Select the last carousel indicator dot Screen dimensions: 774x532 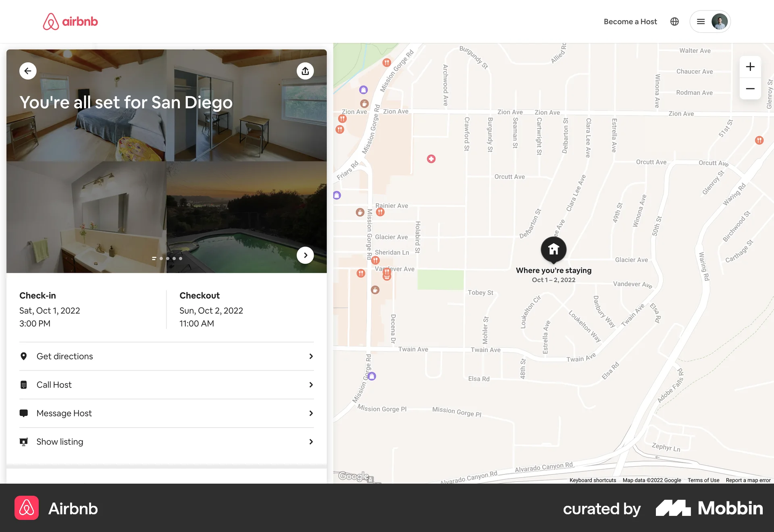180,258
